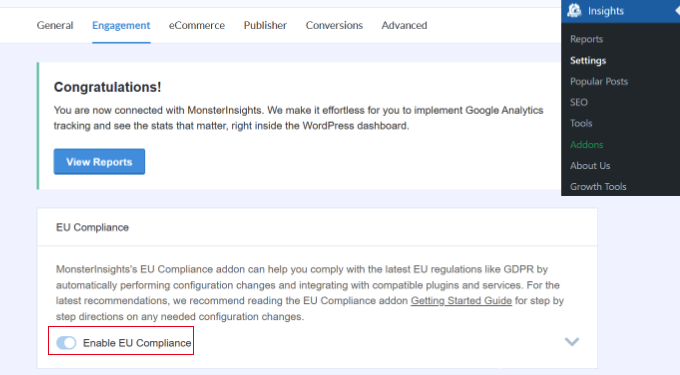
Task: Click the Congratulations! heading
Action: (108, 87)
